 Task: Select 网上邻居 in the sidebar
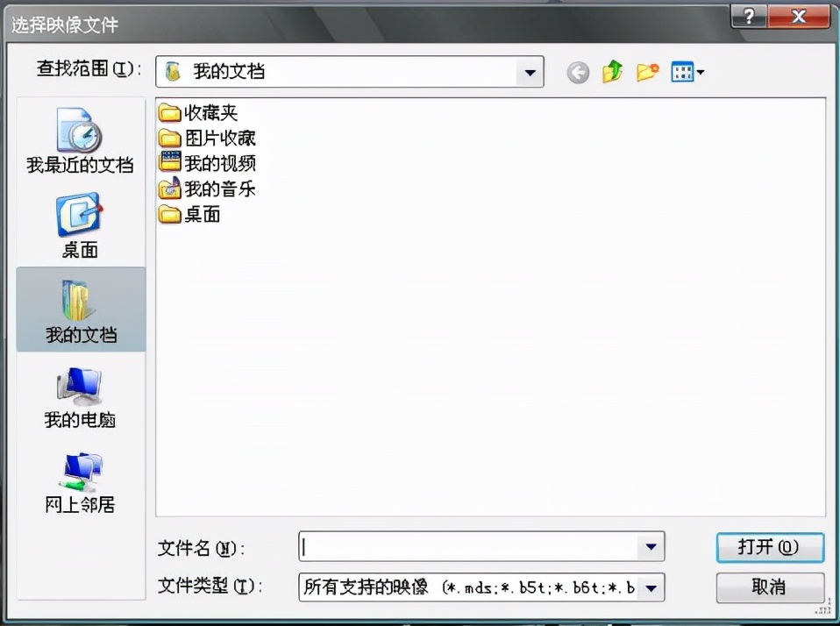point(80,478)
